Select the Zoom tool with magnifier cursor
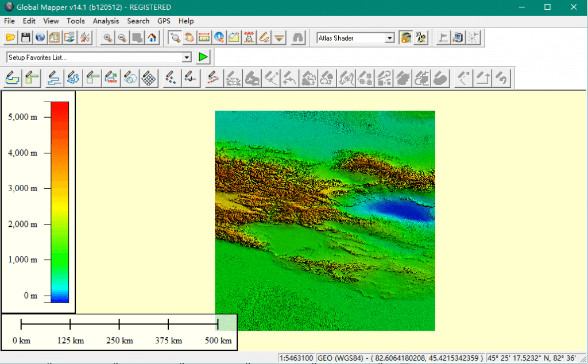This screenshot has height=364, width=588. click(175, 38)
